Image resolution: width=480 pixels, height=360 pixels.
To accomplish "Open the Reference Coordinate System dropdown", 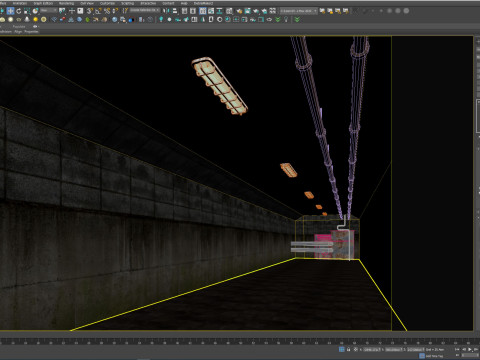I will click(x=49, y=11).
